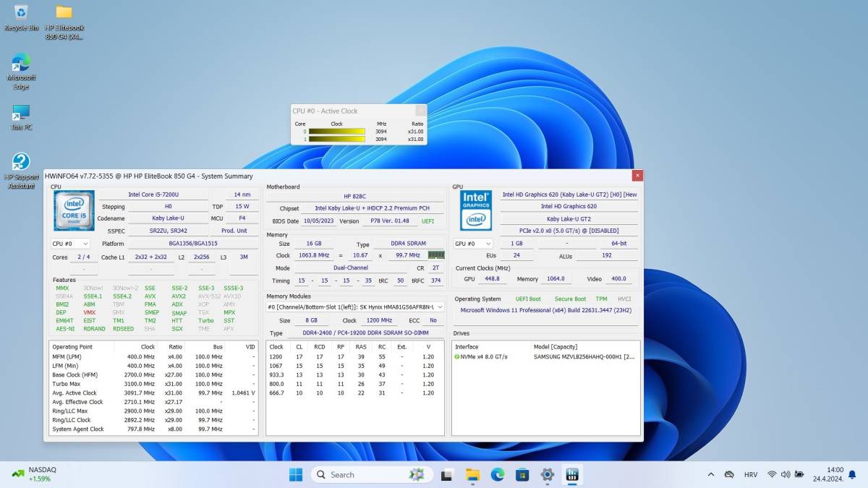Open File Explorer from the taskbar
Image resolution: width=868 pixels, height=488 pixels.
(x=472, y=475)
